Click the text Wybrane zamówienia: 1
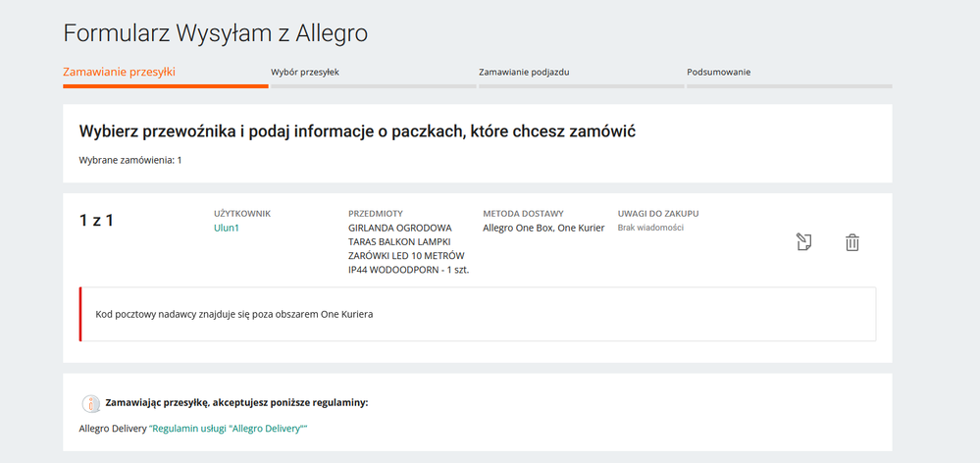Image resolution: width=980 pixels, height=463 pixels. (130, 160)
